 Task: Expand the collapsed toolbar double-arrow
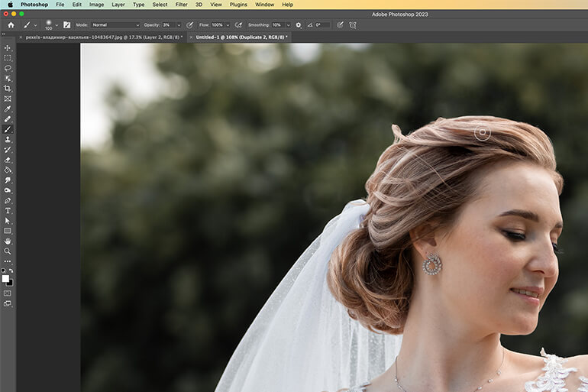4,34
